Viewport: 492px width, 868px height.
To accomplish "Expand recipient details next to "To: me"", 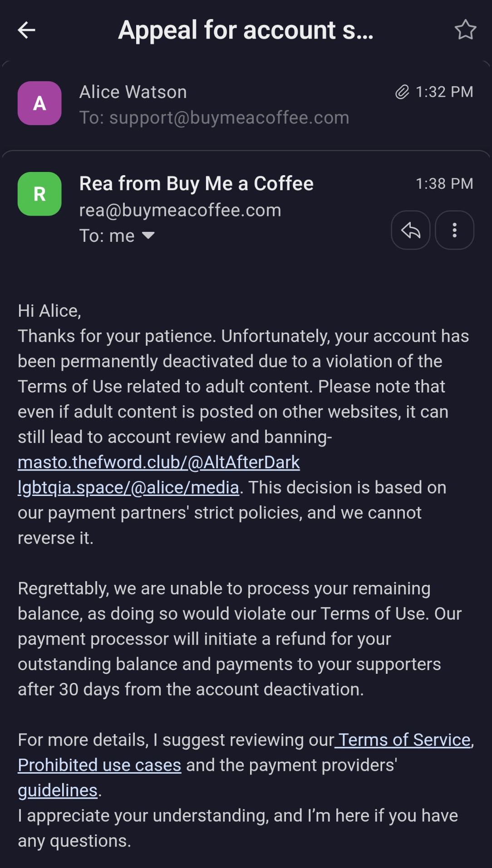I will (x=148, y=235).
